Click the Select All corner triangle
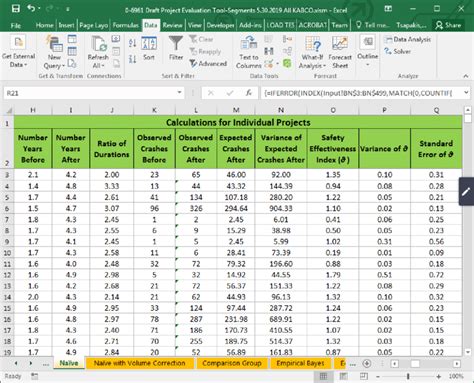Screen dimensions: 474x383 (x=9, y=110)
